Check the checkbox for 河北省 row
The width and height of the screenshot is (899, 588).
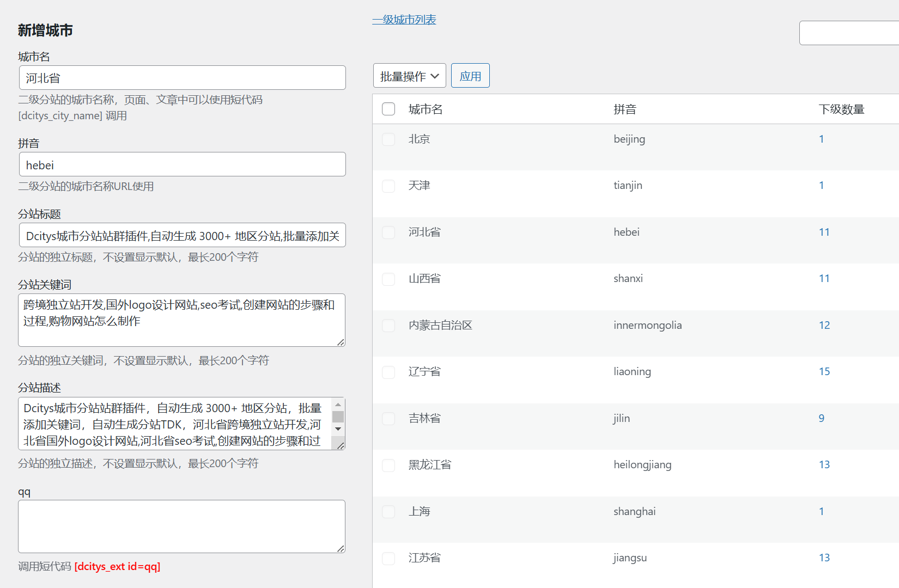pyautogui.click(x=388, y=232)
